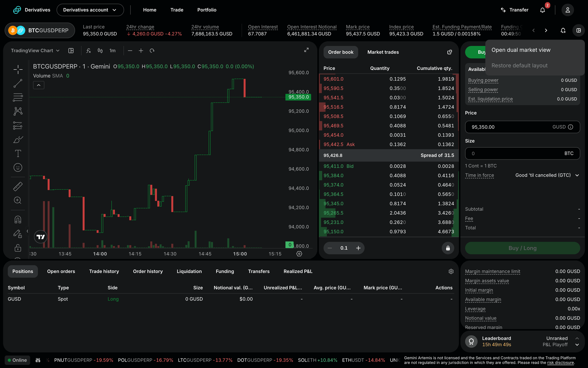The height and width of the screenshot is (368, 588).
Task: Open the layout options grid icon
Action: coord(579,30)
